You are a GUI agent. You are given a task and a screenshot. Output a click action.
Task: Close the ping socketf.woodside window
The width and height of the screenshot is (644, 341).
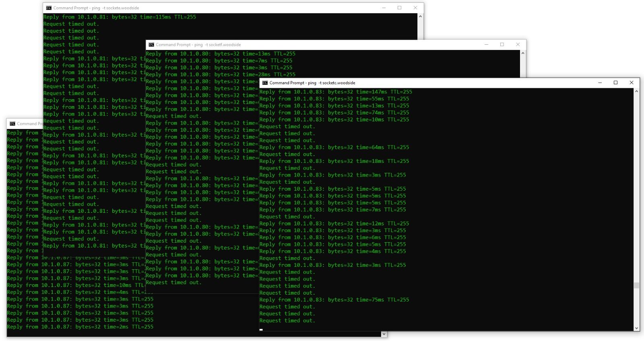coord(518,44)
